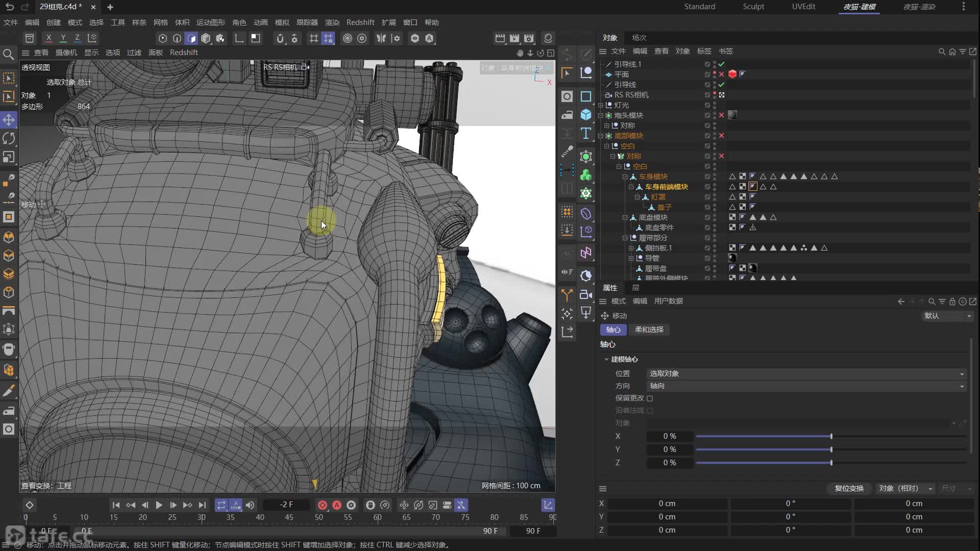980x551 pixels.
Task: Switch to the 层 tab
Action: (x=635, y=288)
